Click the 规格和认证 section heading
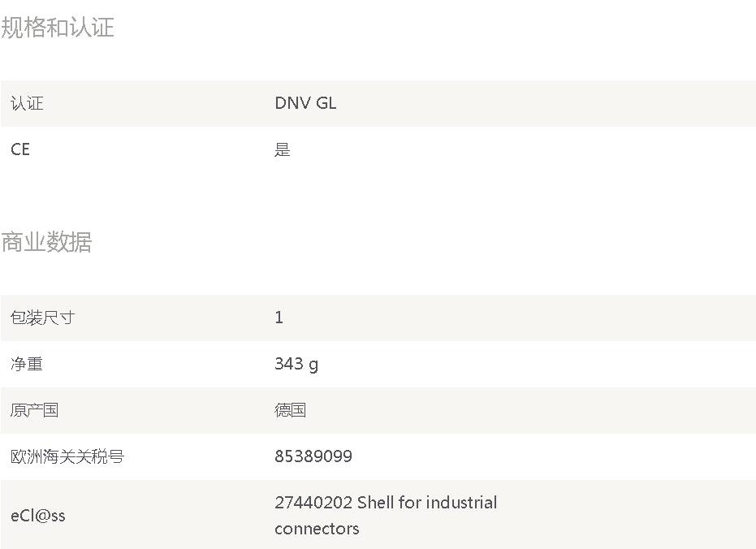This screenshot has width=756, height=549. (x=58, y=27)
